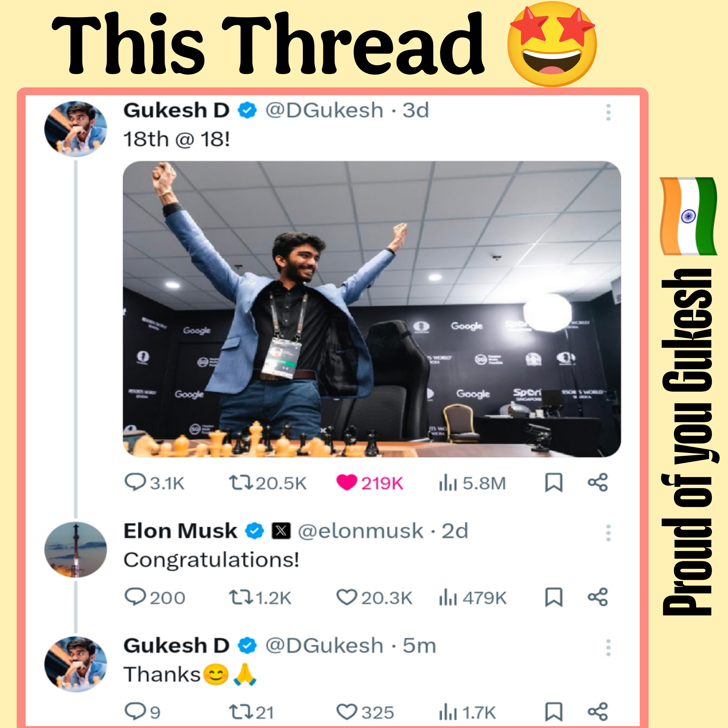Share the 18th @ 18! tweet
The width and height of the screenshot is (728, 728).
point(598,482)
